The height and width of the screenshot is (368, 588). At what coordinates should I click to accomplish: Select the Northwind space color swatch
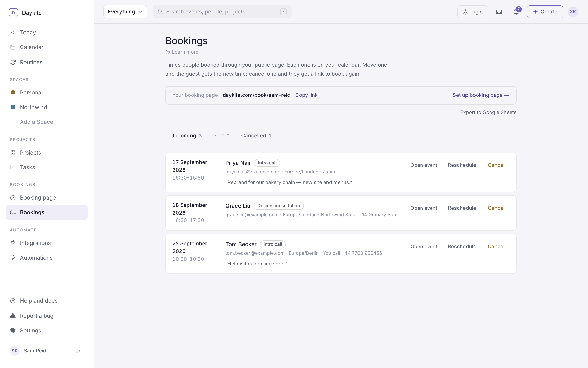pos(13,107)
